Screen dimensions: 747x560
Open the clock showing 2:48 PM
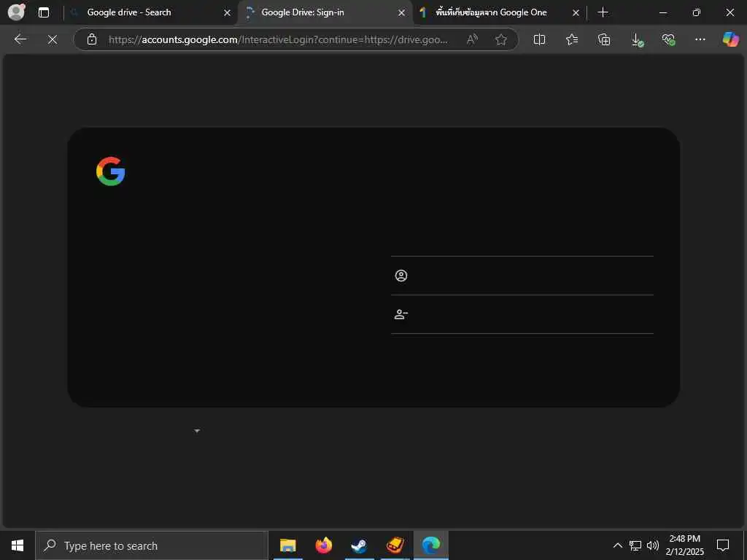(684, 545)
